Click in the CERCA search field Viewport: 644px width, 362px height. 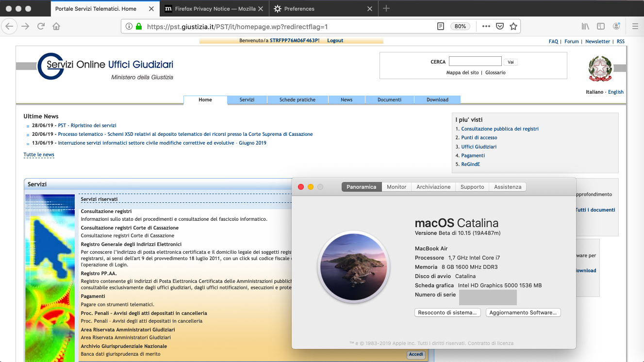pos(475,61)
